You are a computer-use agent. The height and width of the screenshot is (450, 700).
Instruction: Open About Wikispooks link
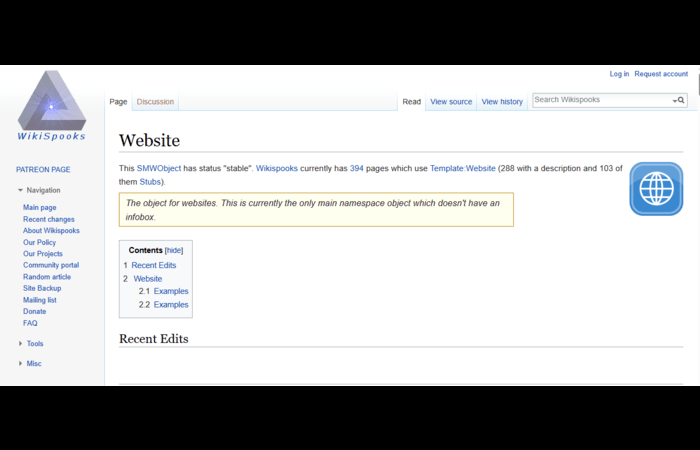(51, 231)
